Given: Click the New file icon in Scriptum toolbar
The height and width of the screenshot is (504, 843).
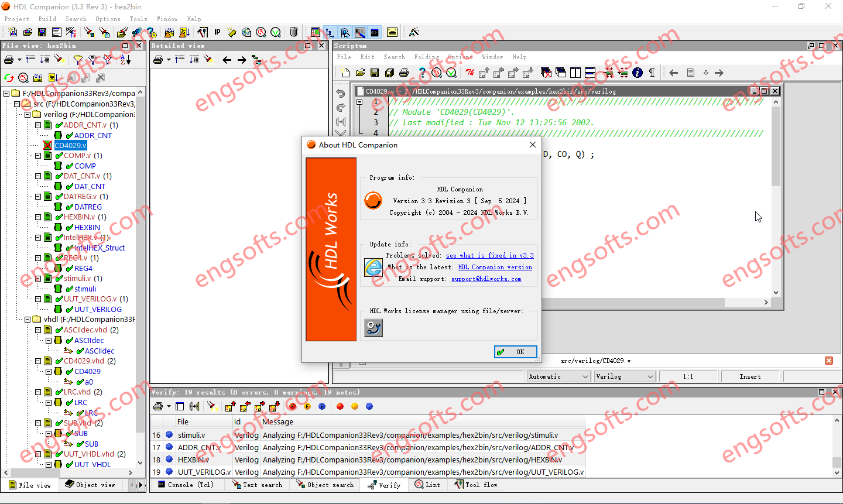Looking at the screenshot, I should [345, 73].
